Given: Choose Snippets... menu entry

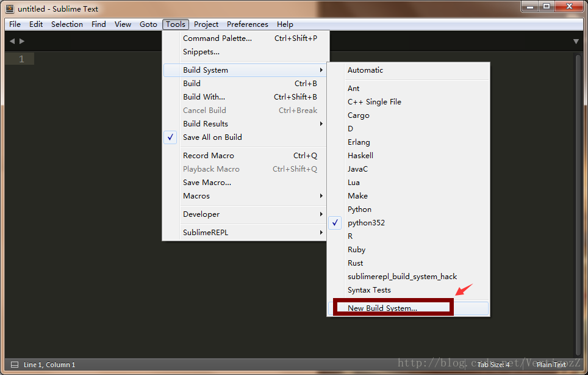Looking at the screenshot, I should [245, 52].
